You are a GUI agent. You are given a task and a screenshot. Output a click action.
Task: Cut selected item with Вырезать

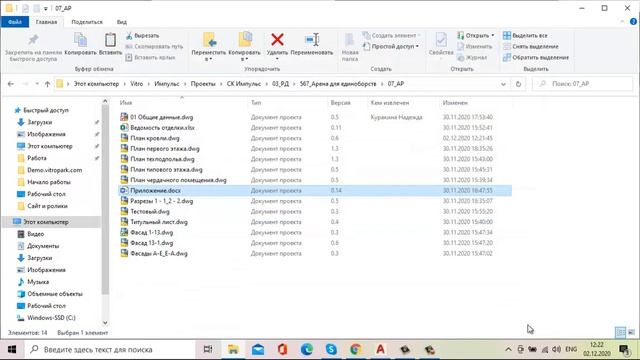(142, 36)
